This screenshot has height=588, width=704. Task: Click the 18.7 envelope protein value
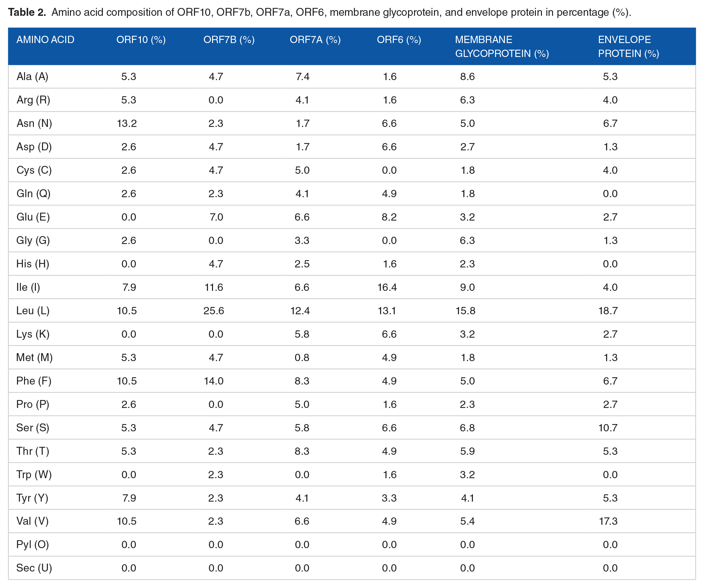[x=608, y=310]
